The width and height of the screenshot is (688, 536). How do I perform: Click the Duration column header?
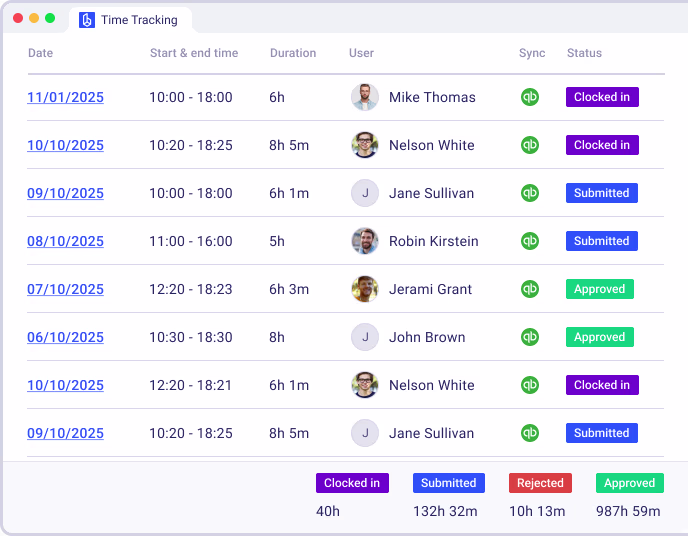(293, 53)
